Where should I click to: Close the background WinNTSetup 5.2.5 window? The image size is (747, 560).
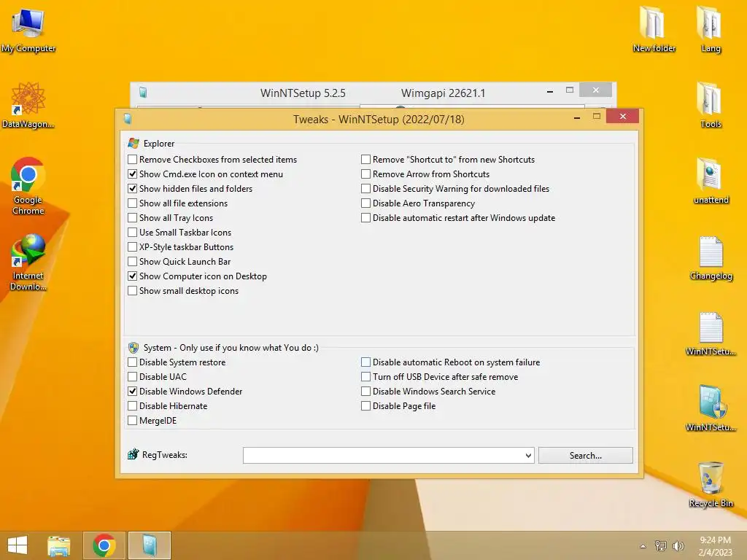coord(595,90)
